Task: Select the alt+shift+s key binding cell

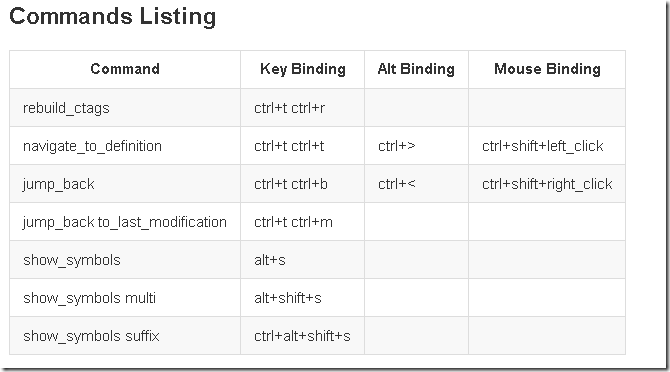Action: (303, 298)
